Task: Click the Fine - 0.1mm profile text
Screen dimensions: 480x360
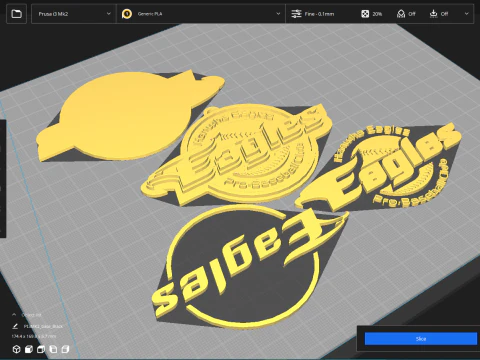Action: (319, 14)
